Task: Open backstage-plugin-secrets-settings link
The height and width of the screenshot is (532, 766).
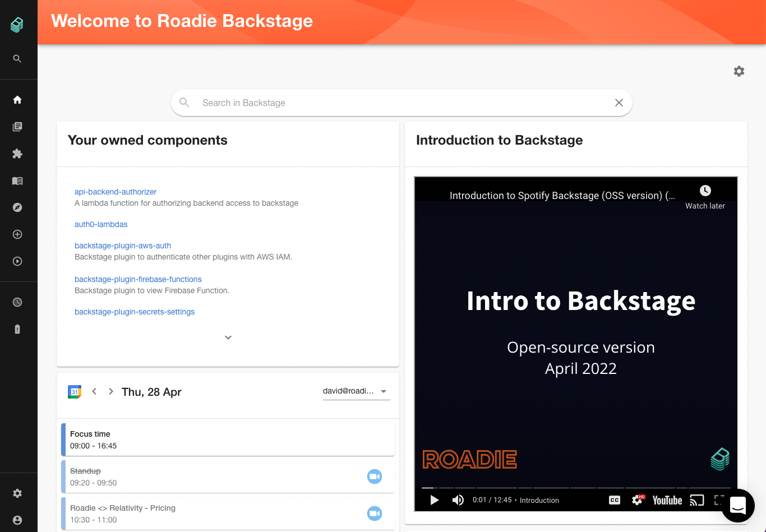Action: pyautogui.click(x=135, y=312)
